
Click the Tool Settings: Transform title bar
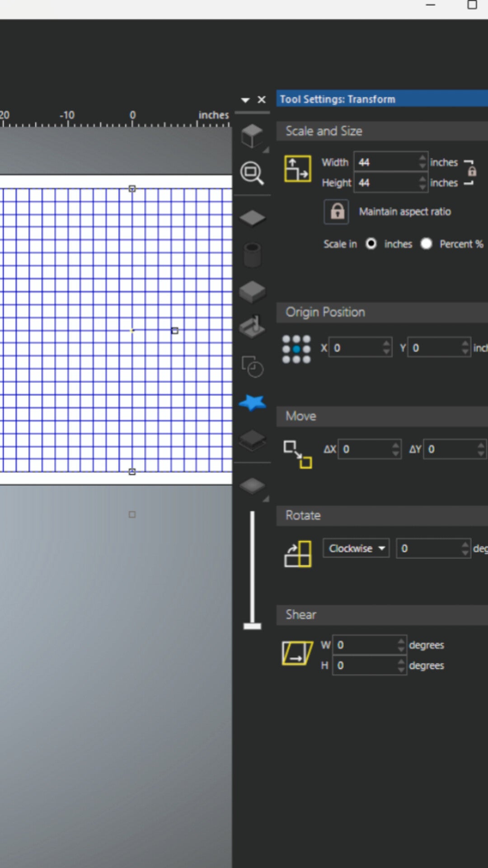pos(382,99)
